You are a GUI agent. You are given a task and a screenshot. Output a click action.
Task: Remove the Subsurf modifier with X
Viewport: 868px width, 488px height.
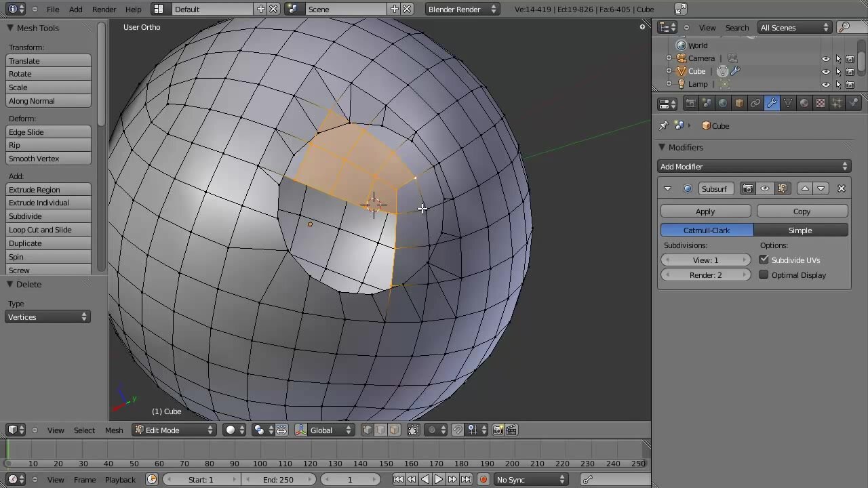(x=842, y=188)
